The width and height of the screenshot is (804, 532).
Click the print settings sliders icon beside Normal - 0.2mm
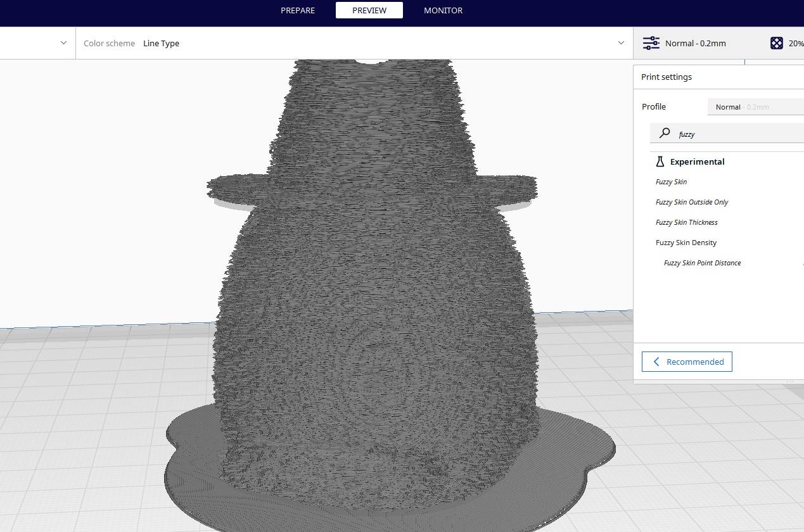651,43
